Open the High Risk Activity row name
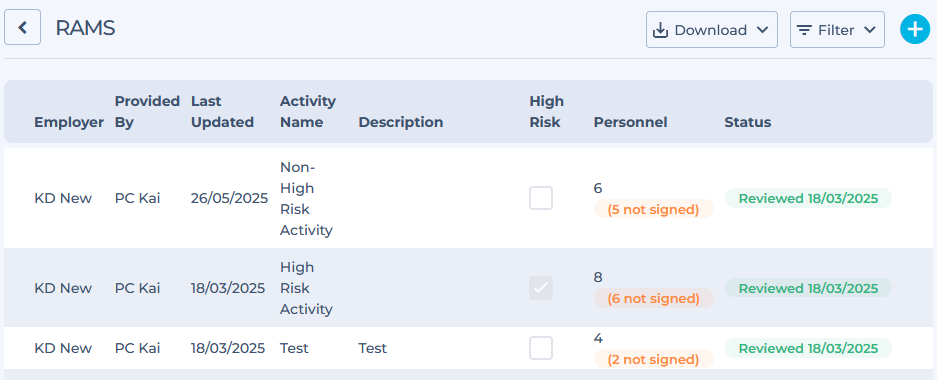This screenshot has width=937, height=380. point(306,288)
